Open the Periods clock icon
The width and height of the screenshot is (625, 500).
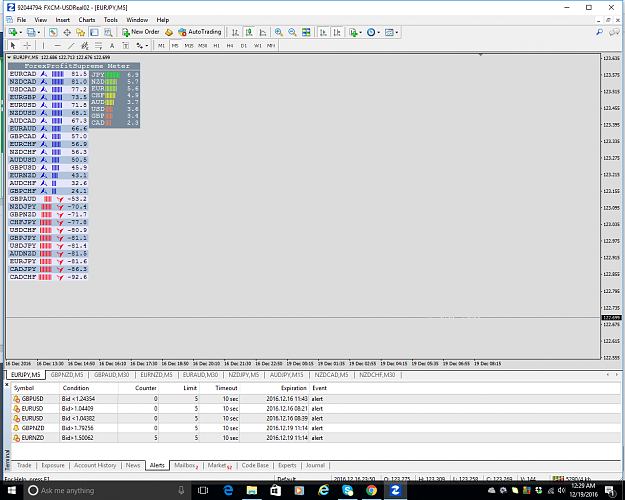pos(371,32)
